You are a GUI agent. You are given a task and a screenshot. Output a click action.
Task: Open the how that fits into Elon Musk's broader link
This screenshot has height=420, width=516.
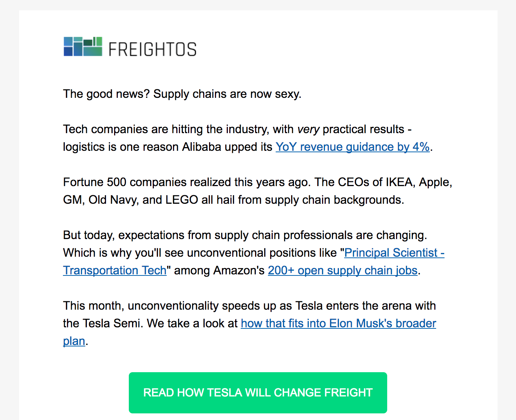coord(338,323)
